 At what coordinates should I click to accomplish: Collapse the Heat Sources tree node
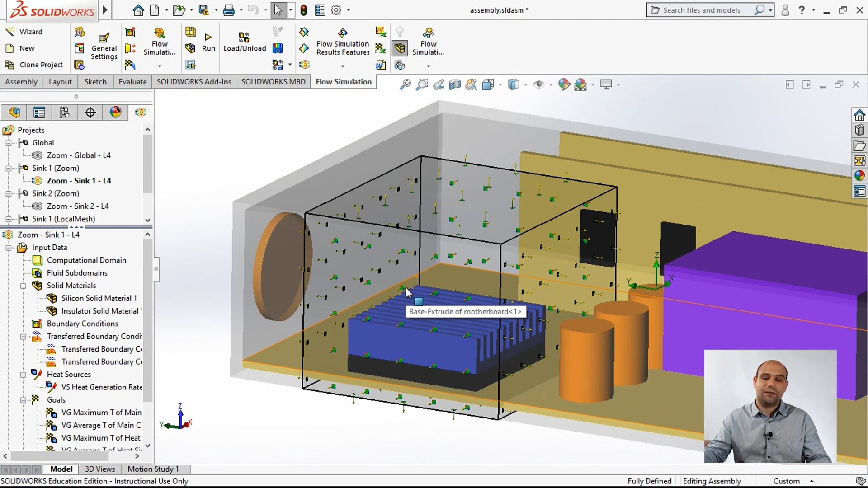pyautogui.click(x=24, y=375)
